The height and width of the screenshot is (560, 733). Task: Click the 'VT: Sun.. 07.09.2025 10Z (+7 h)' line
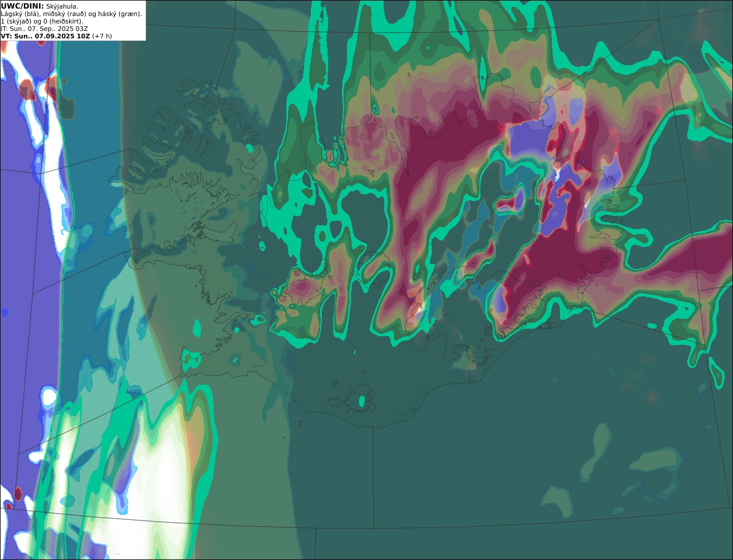57,36
